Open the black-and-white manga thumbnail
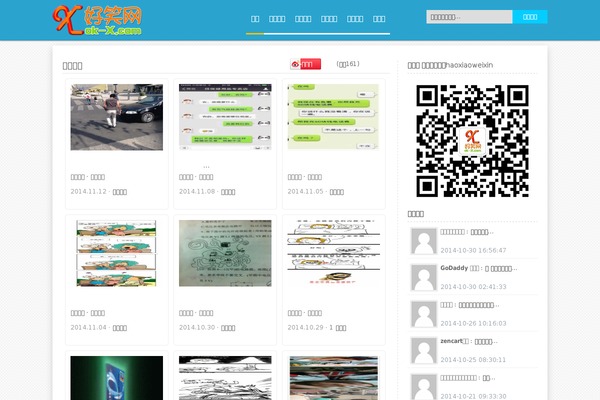 (x=225, y=378)
